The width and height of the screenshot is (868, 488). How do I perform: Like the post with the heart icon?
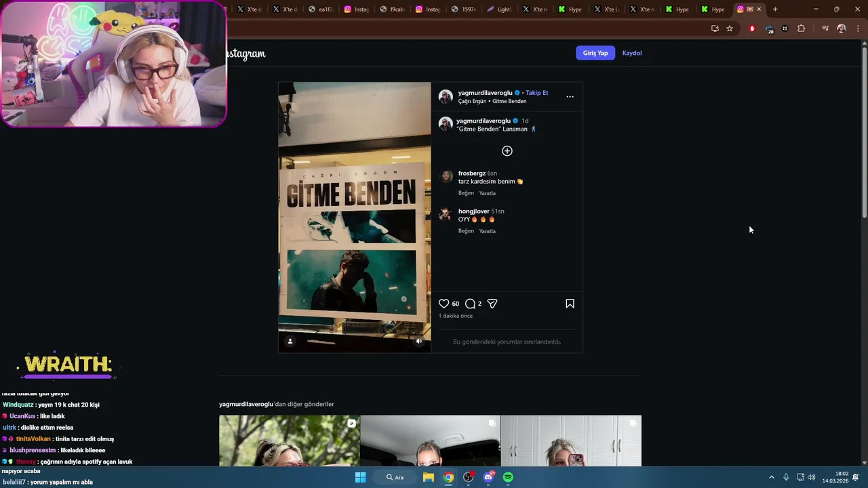443,304
